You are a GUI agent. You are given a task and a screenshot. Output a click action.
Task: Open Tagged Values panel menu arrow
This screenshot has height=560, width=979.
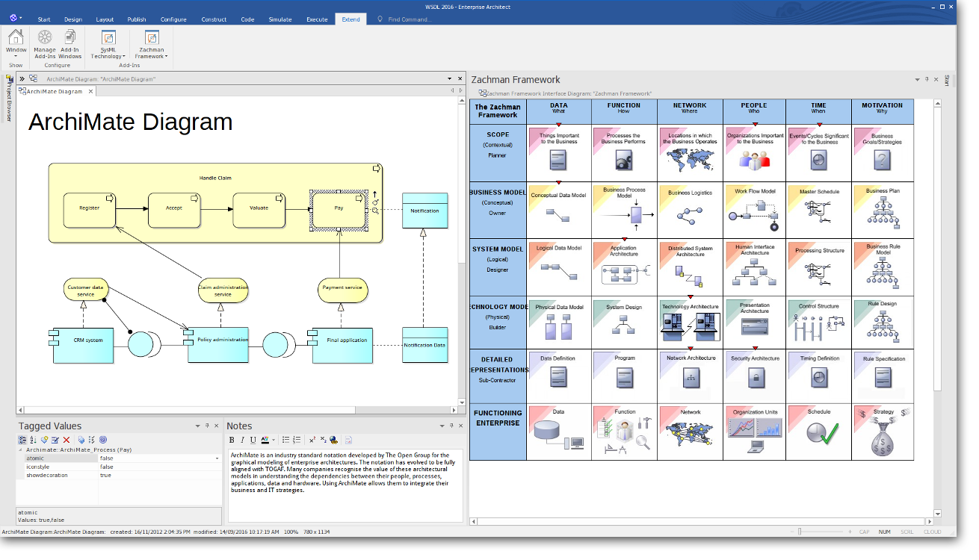198,426
